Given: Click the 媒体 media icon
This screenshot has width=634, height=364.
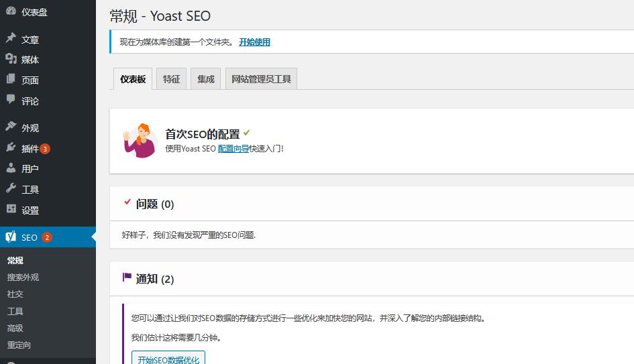Looking at the screenshot, I should pyautogui.click(x=11, y=59).
